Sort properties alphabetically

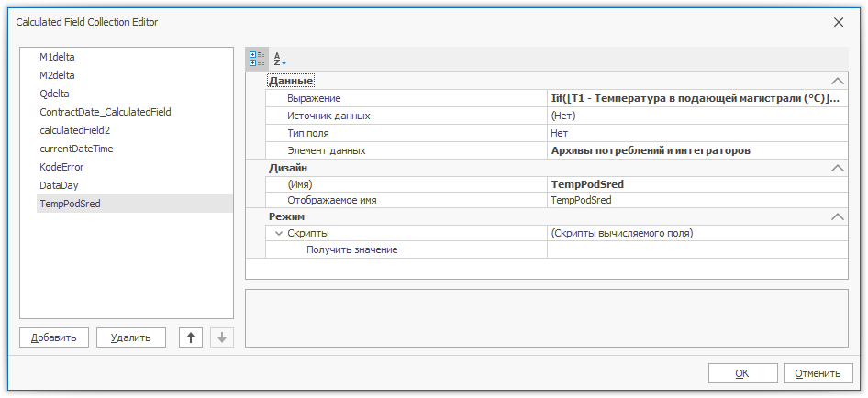point(280,58)
